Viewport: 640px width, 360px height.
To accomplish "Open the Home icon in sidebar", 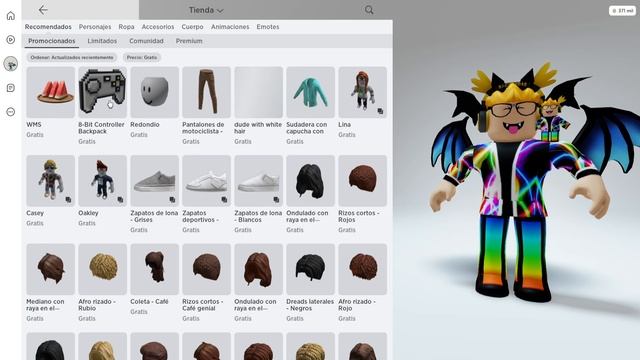I will (x=11, y=16).
